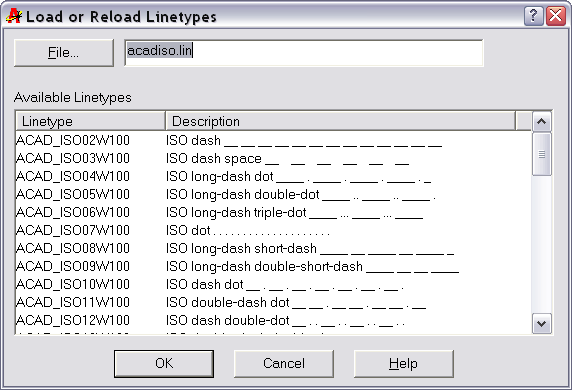Image resolution: width=572 pixels, height=390 pixels.
Task: Click the 'ISO long-dash dot' description
Action: tap(298, 177)
